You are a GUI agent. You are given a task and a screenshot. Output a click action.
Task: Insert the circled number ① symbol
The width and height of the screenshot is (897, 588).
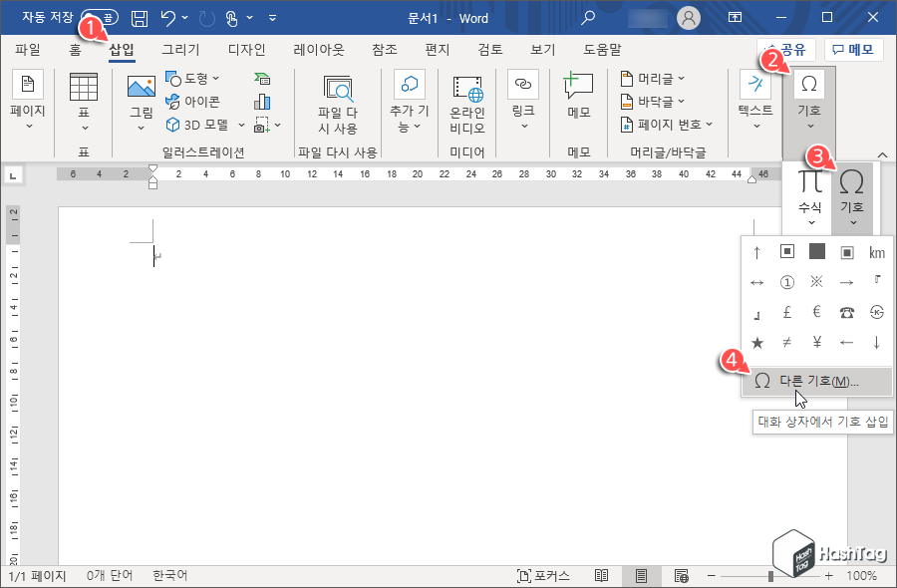[787, 282]
